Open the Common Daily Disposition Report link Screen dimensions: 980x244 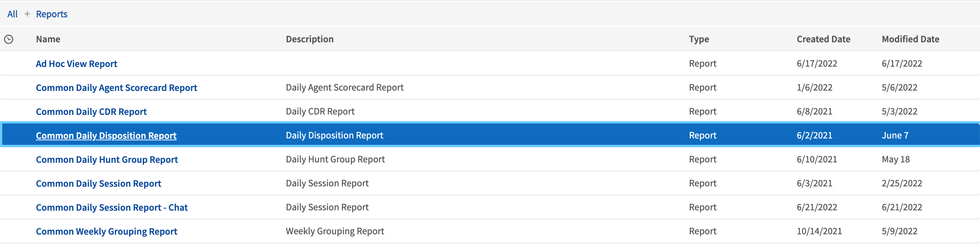coord(106,135)
